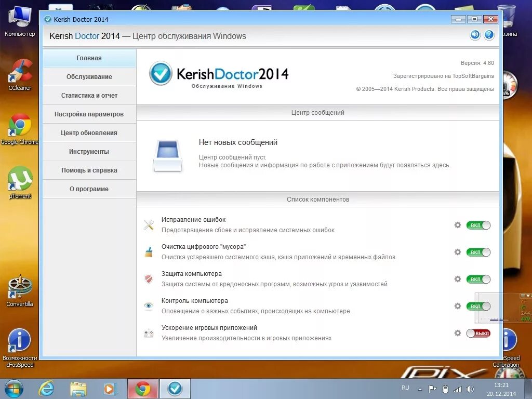
Task: Click the Защита компьютера component title
Action: click(191, 273)
